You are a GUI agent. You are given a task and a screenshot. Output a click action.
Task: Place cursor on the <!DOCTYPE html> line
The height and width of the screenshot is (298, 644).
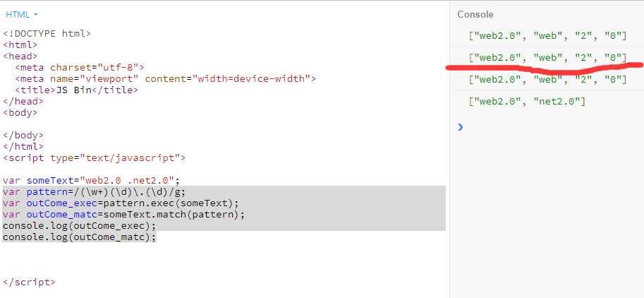coord(47,34)
